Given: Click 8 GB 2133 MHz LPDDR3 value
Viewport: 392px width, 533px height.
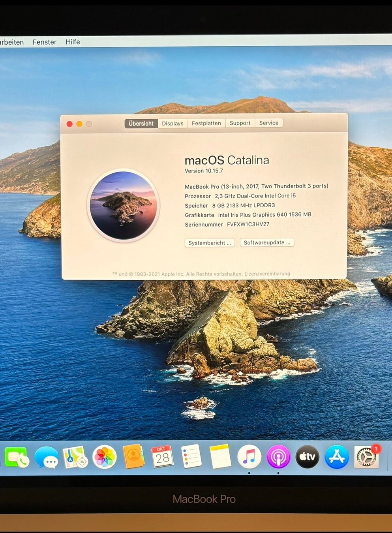Looking at the screenshot, I should pos(244,205).
